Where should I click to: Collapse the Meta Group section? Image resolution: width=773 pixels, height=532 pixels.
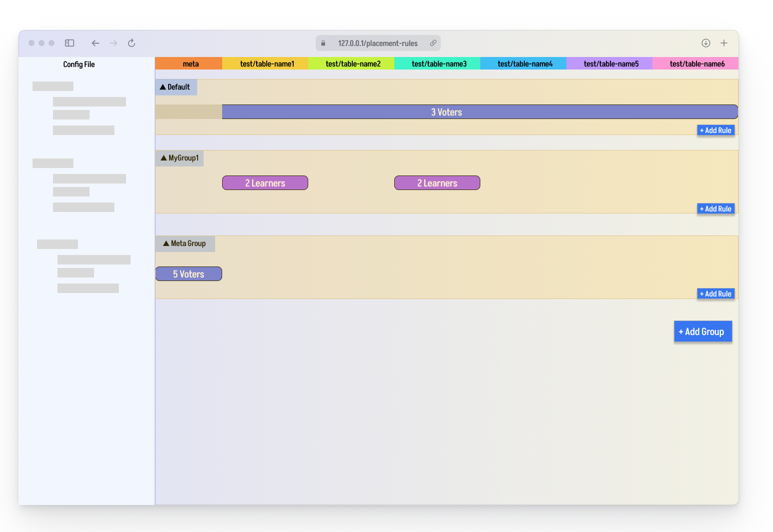(x=185, y=243)
